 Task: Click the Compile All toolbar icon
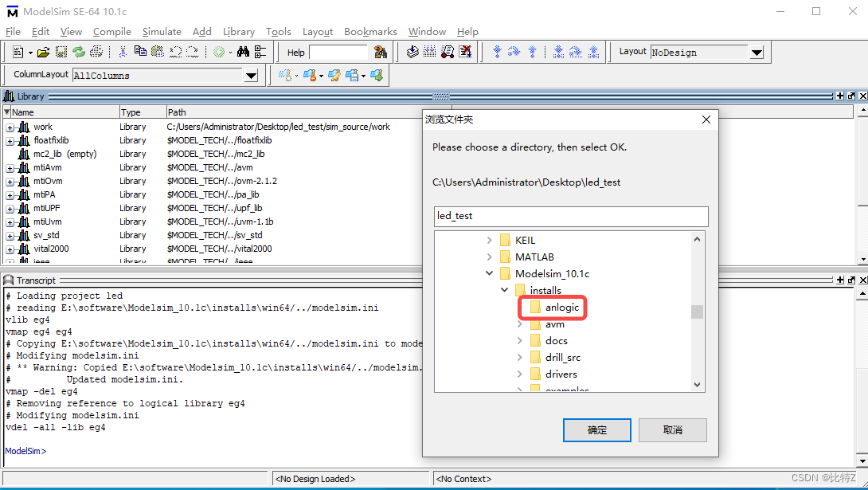click(x=428, y=52)
